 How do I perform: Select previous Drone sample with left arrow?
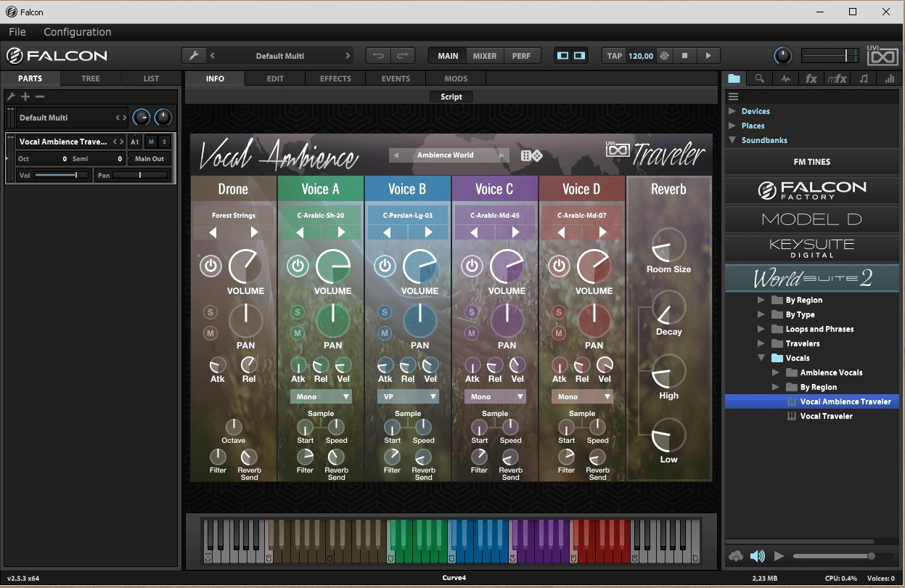pos(213,232)
